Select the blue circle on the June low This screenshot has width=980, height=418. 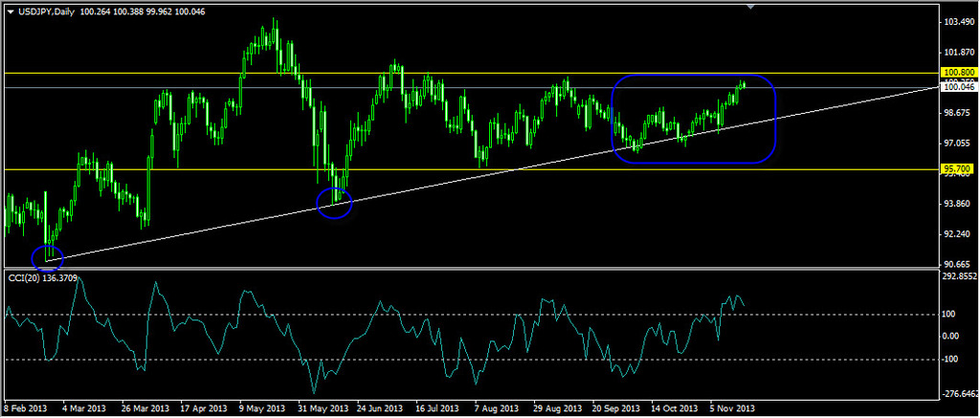point(334,203)
